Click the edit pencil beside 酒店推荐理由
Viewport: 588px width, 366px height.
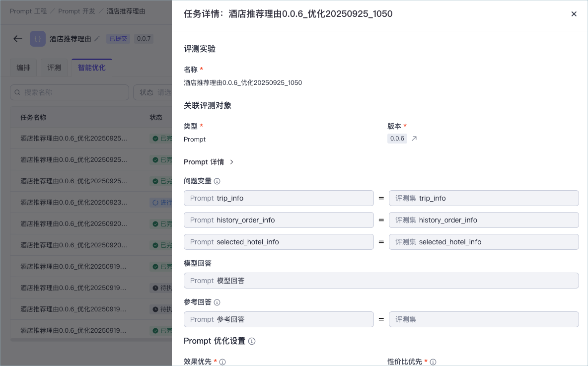pyautogui.click(x=97, y=39)
